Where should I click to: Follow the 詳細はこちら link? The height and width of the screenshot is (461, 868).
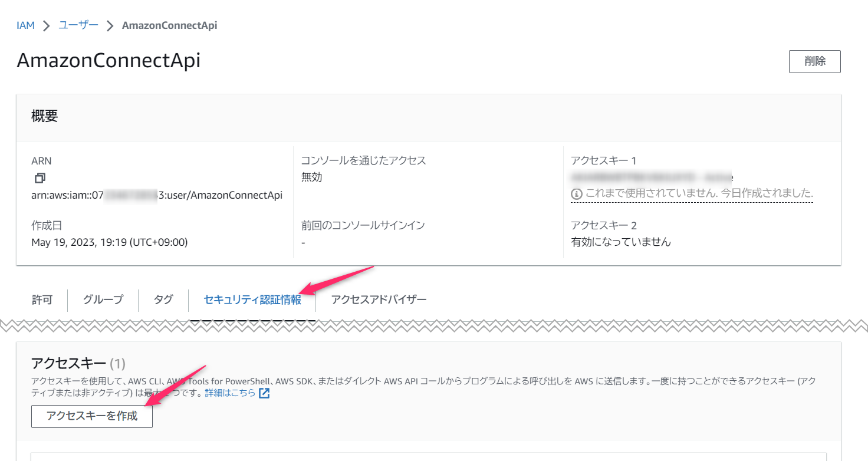point(230,393)
